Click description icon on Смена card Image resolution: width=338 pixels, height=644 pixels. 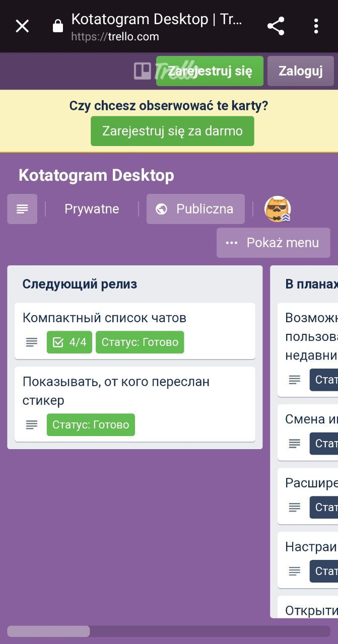[295, 444]
